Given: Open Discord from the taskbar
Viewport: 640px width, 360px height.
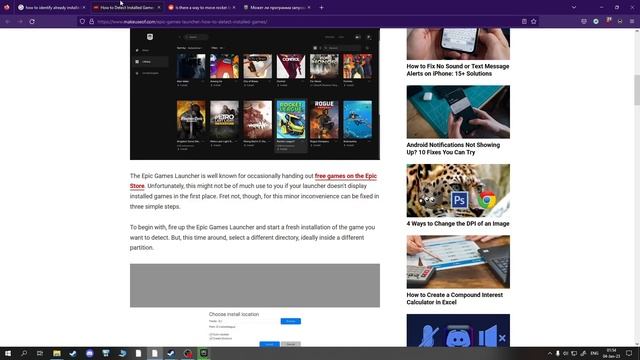Looking at the screenshot, I should tap(90, 353).
